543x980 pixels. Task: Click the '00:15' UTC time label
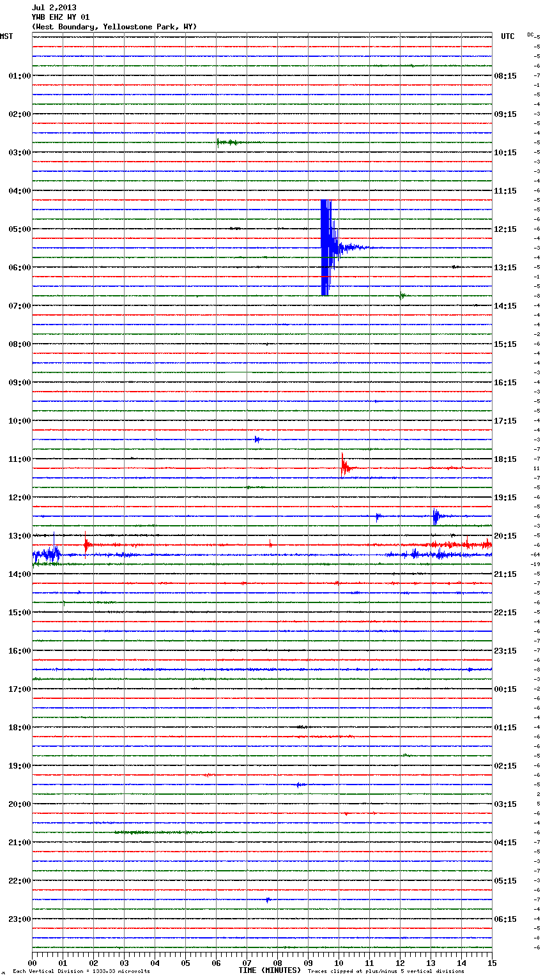coord(505,689)
